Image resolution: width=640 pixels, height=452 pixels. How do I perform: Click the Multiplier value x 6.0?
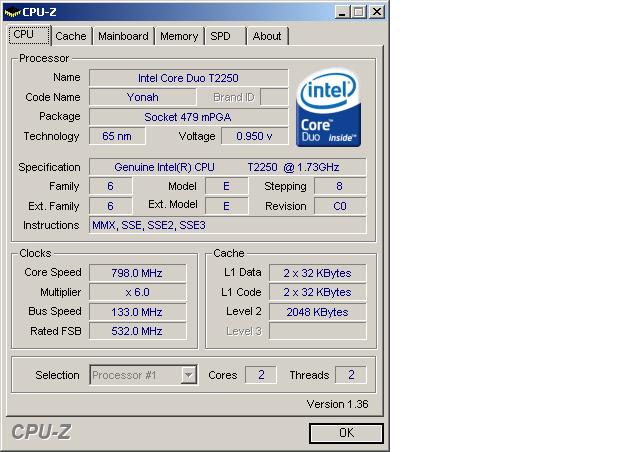pyautogui.click(x=138, y=292)
